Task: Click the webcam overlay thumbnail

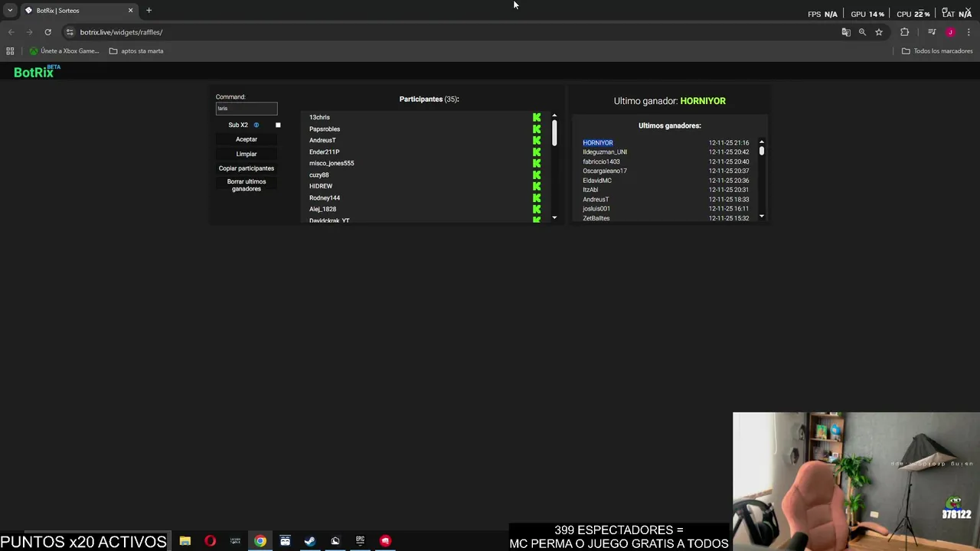Action: [x=856, y=481]
